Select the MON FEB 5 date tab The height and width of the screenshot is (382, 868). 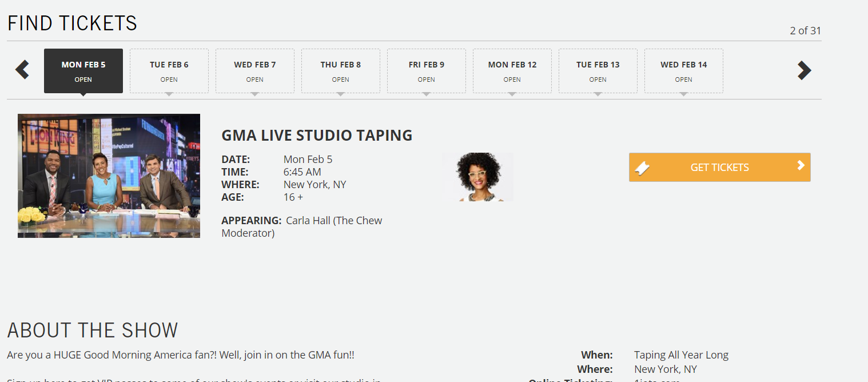[83, 71]
